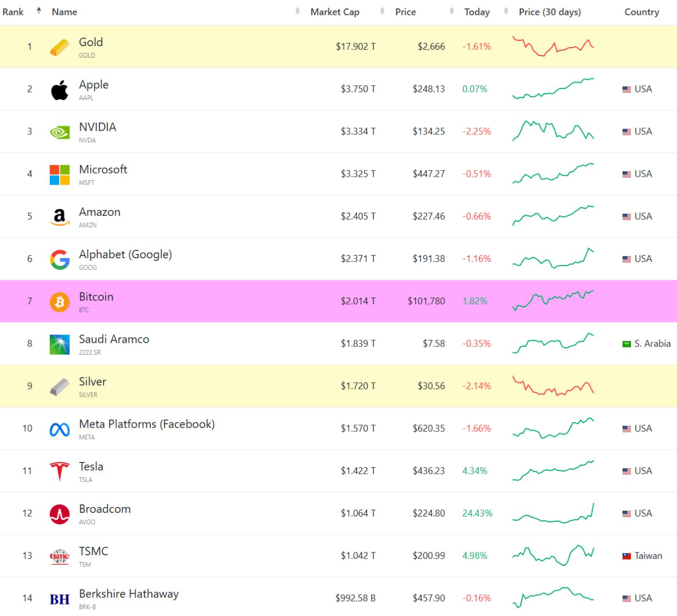This screenshot has width=677, height=616.
Task: Open the Meta Platforms (Facebook) link
Action: (147, 424)
